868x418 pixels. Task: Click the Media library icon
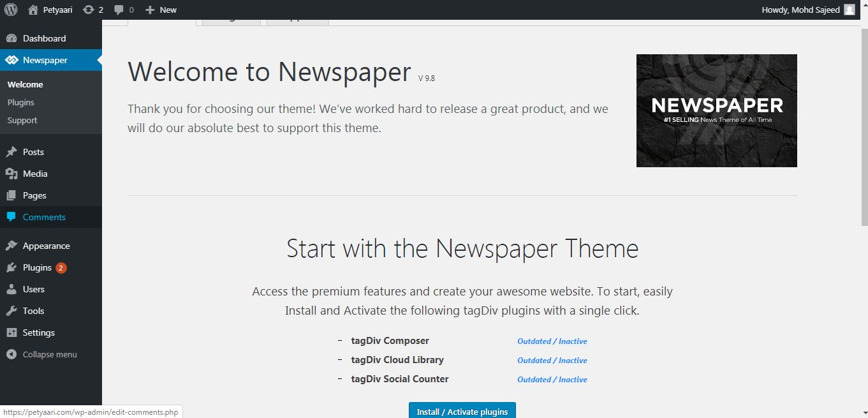(x=11, y=174)
